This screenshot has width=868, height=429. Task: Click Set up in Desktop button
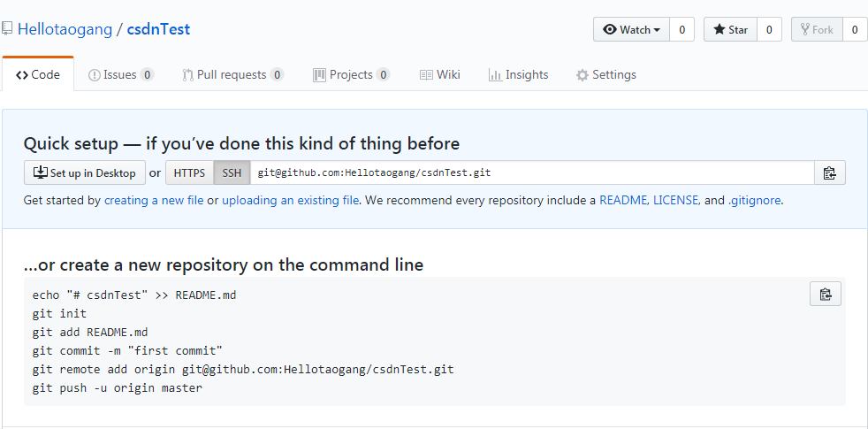pos(85,173)
